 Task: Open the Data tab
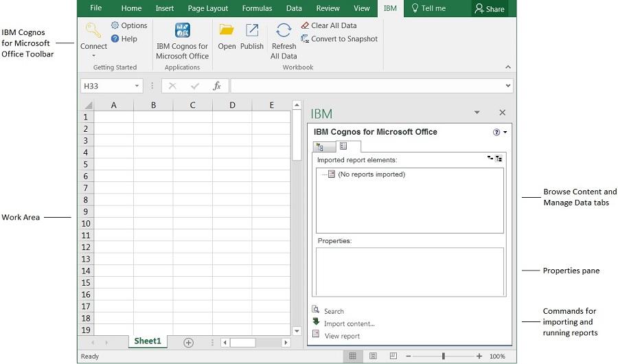[x=294, y=8]
